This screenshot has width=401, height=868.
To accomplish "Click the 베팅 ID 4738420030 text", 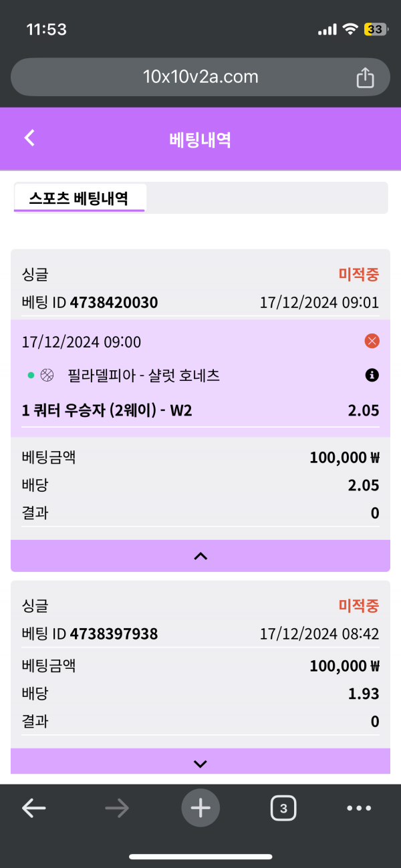I will tap(90, 303).
